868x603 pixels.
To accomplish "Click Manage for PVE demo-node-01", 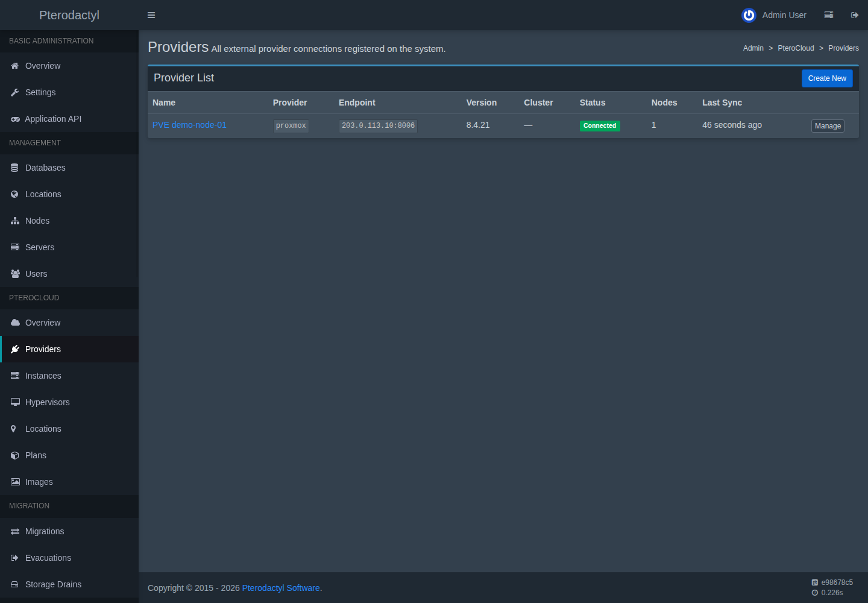I will click(x=828, y=126).
